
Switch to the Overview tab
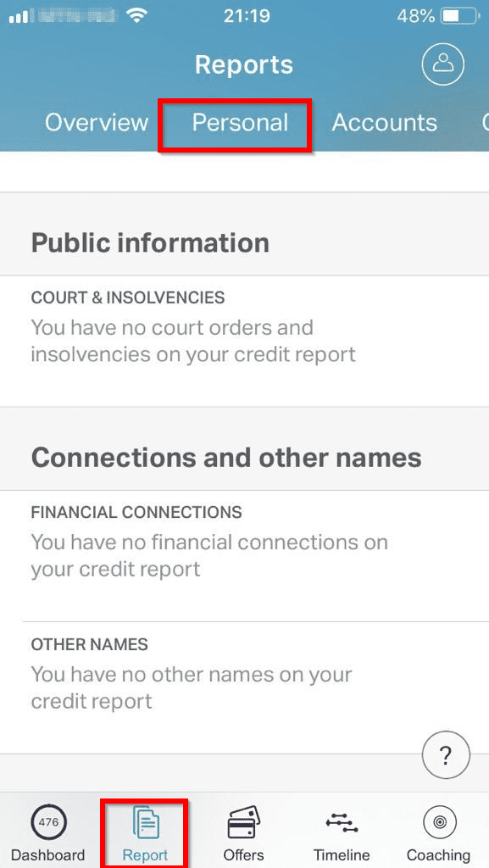[97, 122]
